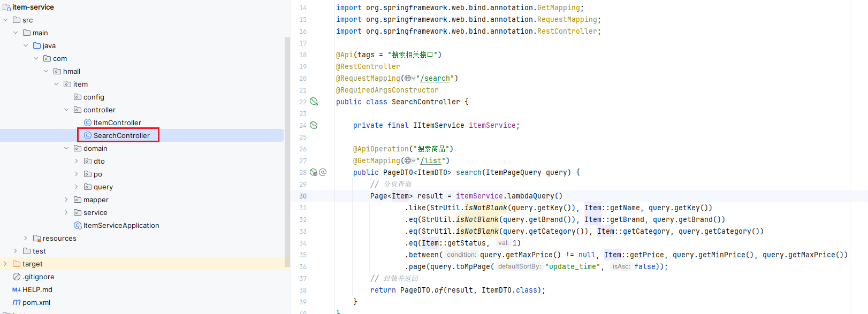The width and height of the screenshot is (868, 314).
Task: Click the gutter bean icon on line 22
Action: click(x=314, y=102)
